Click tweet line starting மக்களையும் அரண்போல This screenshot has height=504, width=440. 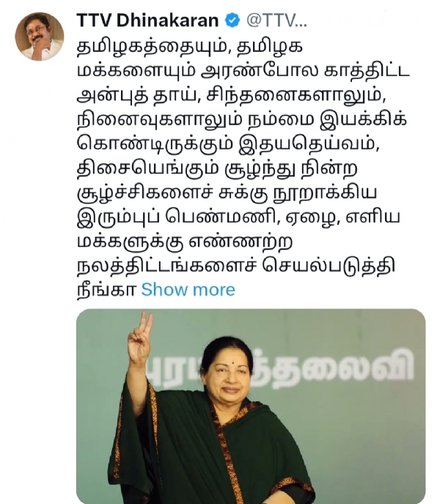[243, 71]
